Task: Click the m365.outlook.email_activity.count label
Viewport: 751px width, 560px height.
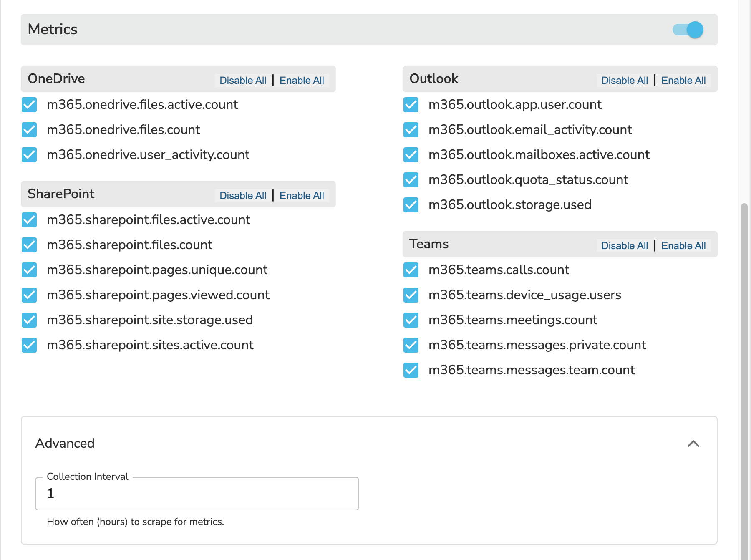Action: pyautogui.click(x=530, y=130)
